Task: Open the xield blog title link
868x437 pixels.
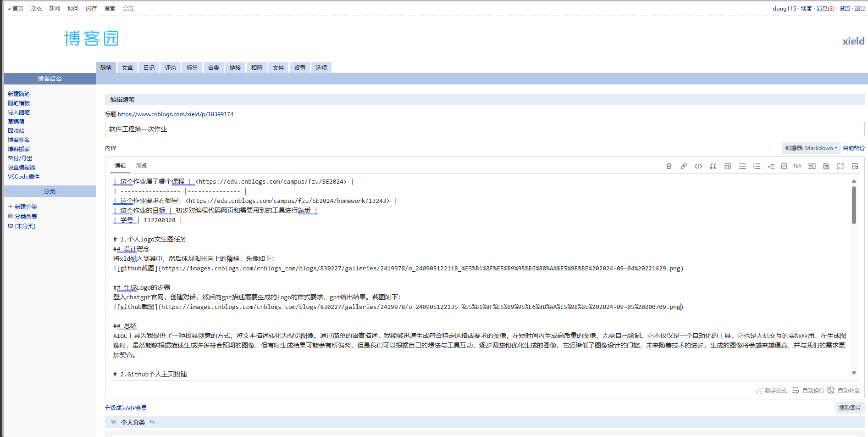Action: coord(853,41)
